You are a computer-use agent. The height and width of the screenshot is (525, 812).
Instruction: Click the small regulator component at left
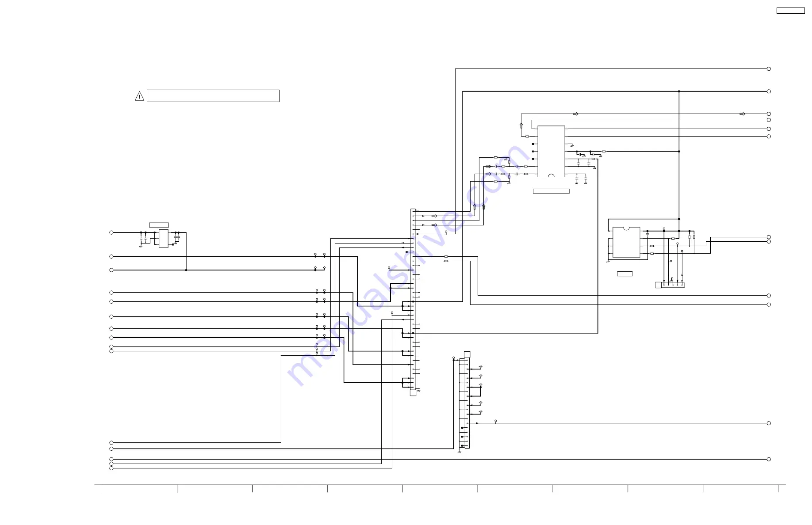[164, 239]
